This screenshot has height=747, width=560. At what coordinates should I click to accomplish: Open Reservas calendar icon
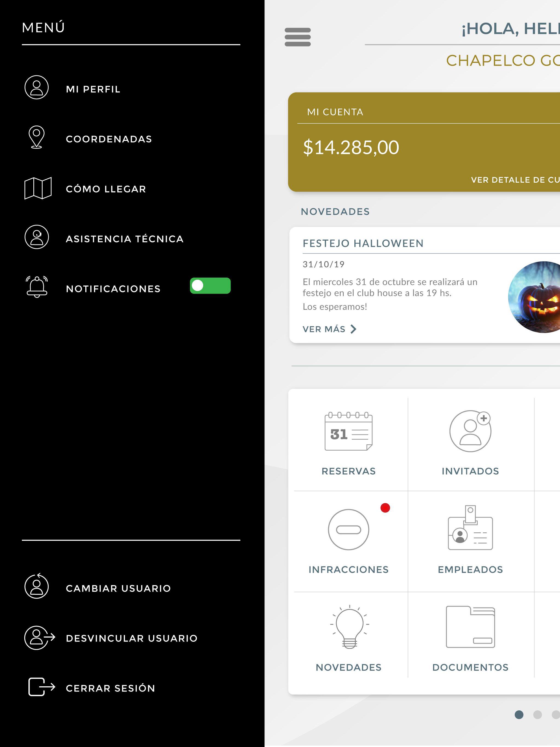348,431
